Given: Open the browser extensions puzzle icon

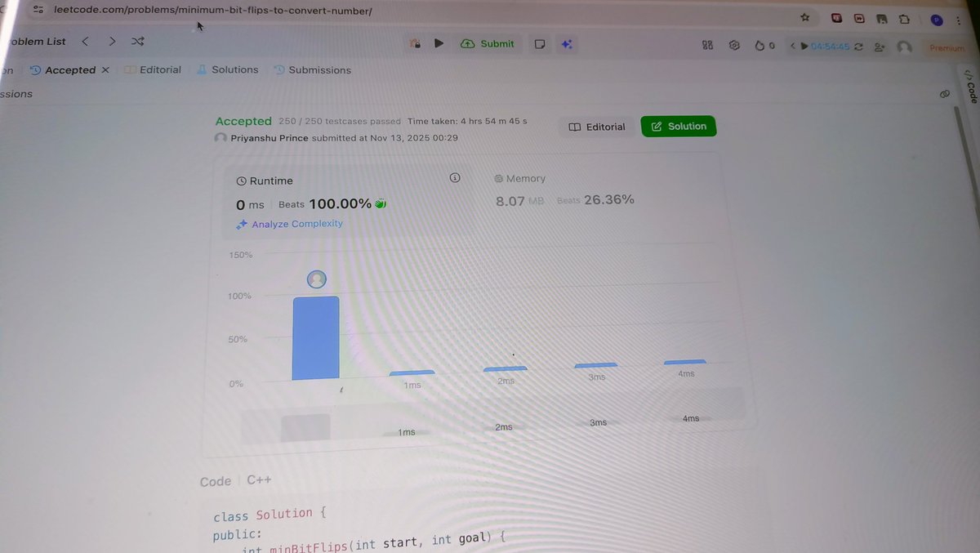Looking at the screenshot, I should pos(904,19).
